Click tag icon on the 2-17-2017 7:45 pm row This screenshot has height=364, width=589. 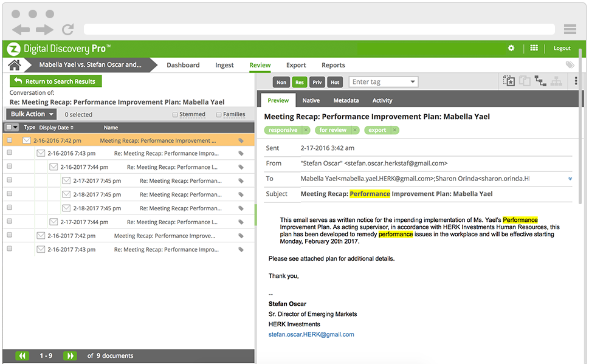(x=241, y=180)
